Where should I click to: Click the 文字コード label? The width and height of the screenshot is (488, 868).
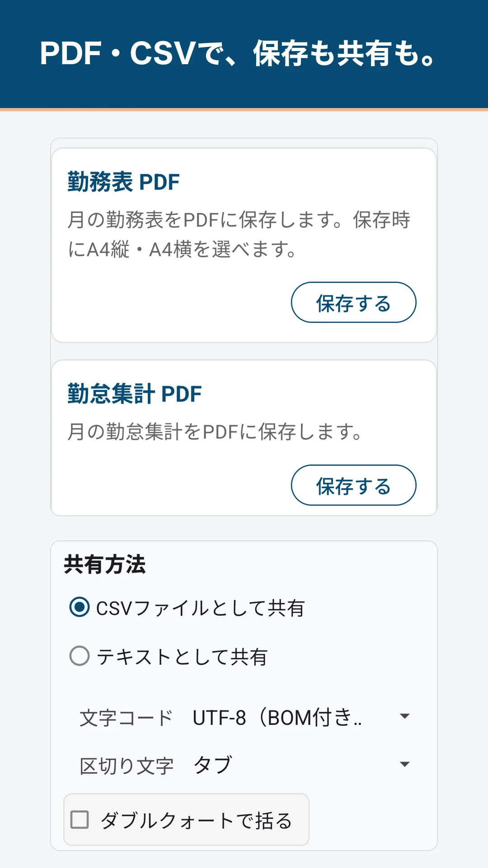point(127,718)
